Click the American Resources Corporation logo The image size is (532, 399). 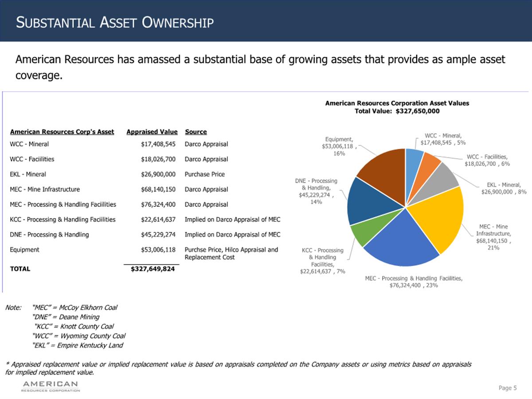50,386
